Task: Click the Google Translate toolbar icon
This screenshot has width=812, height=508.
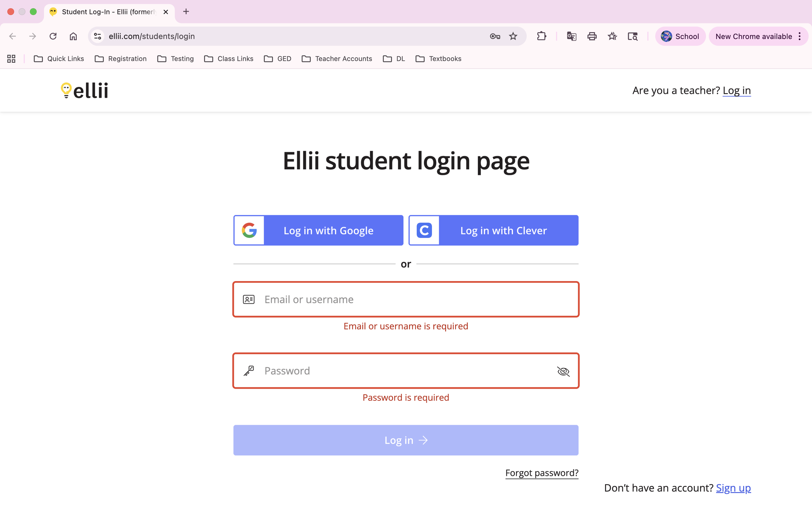Action: click(x=571, y=36)
